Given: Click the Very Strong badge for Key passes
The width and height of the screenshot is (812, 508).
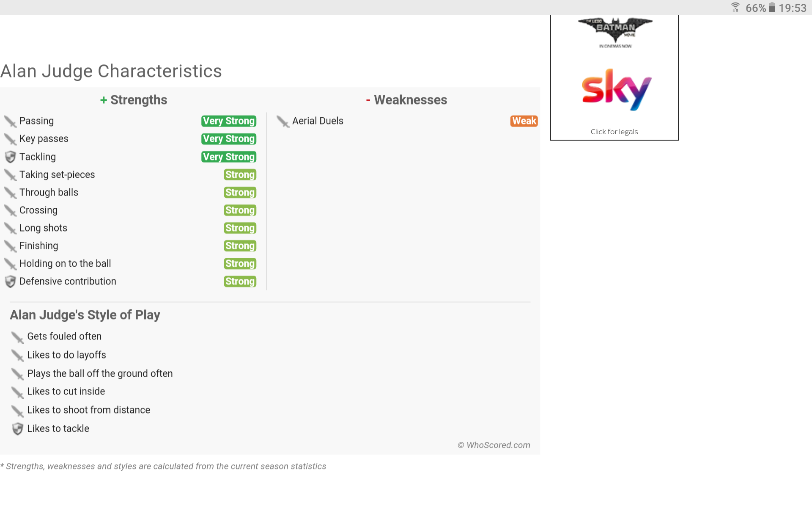Looking at the screenshot, I should tap(229, 139).
